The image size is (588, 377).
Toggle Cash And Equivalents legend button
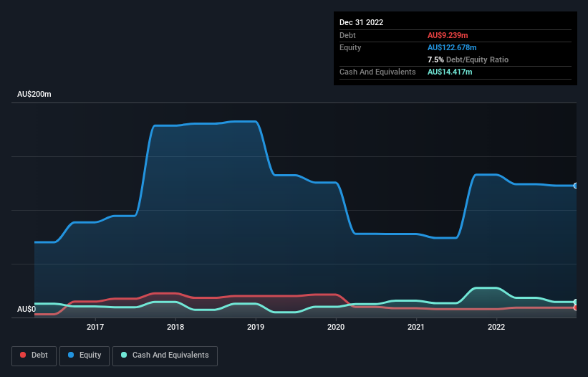tap(165, 355)
